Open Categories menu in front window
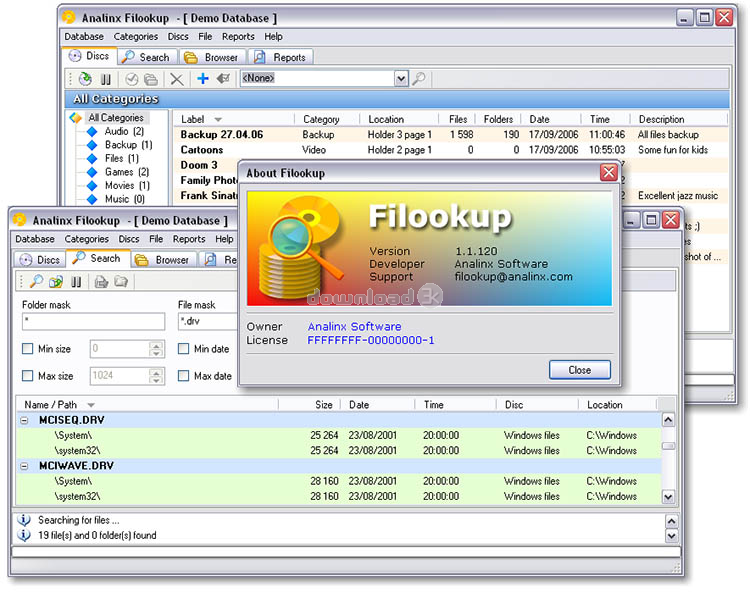 point(87,239)
